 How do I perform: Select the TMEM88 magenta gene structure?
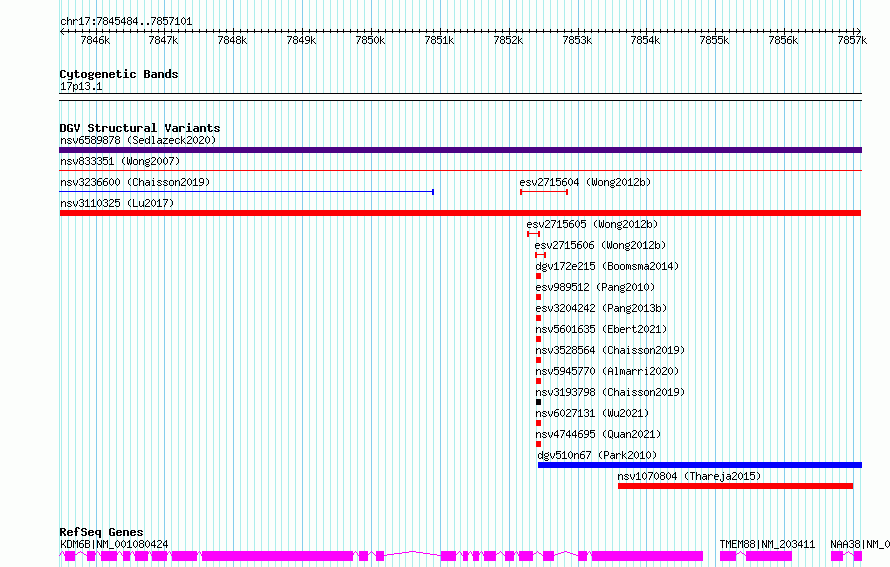pyautogui.click(x=755, y=556)
